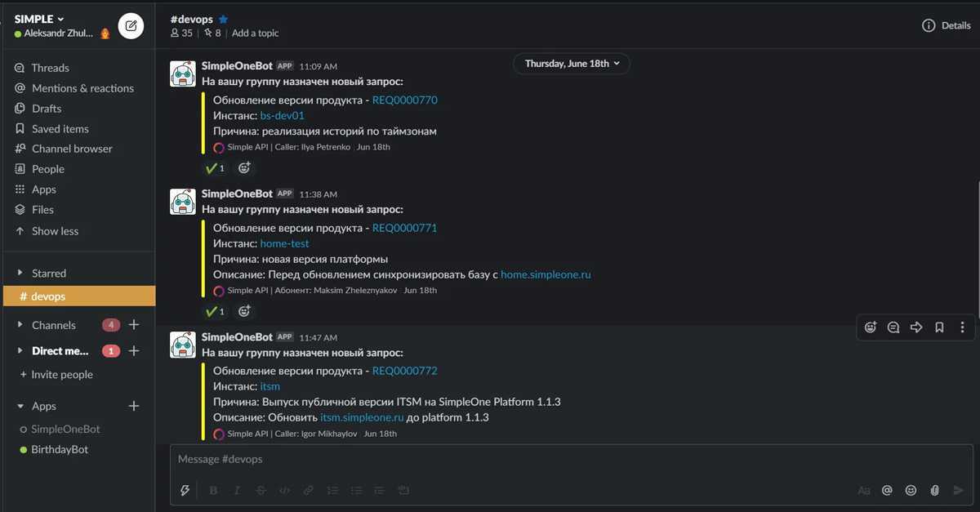The image size is (980, 512).
Task: Click the compose new message icon
Action: tap(131, 26)
